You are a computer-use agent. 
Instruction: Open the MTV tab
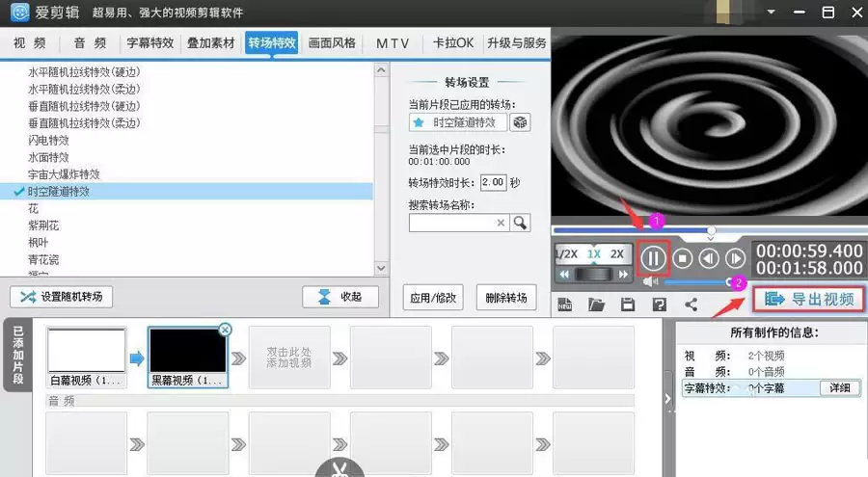[393, 42]
